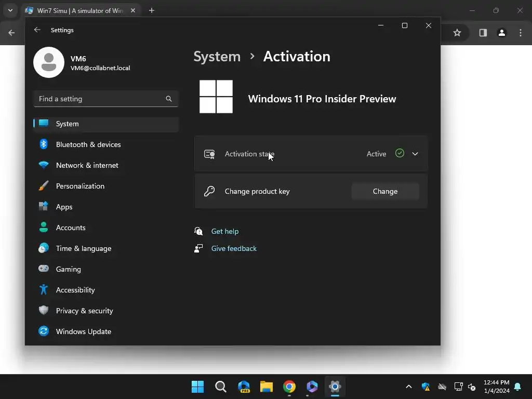Open the Windows Start menu on taskbar
This screenshot has width=532, height=399.
[197, 387]
